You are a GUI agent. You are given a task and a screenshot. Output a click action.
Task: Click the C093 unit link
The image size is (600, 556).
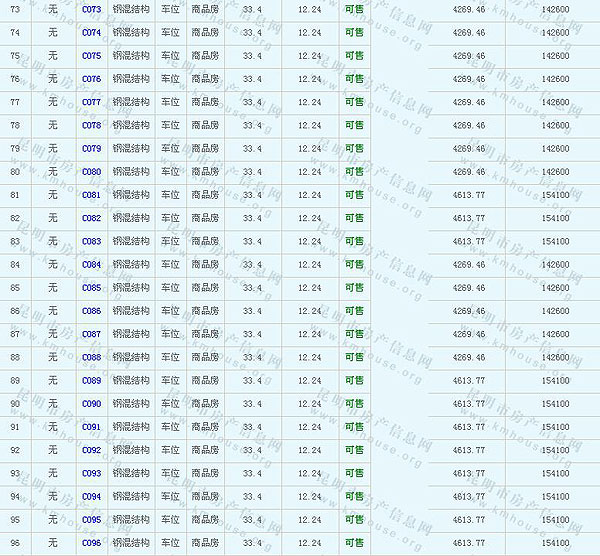91,473
